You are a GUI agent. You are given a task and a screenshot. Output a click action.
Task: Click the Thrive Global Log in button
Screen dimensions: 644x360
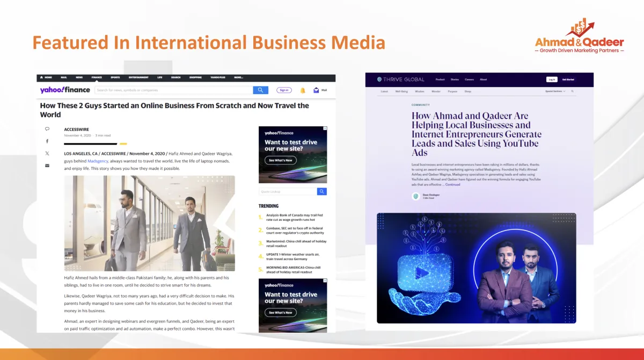[x=551, y=80]
